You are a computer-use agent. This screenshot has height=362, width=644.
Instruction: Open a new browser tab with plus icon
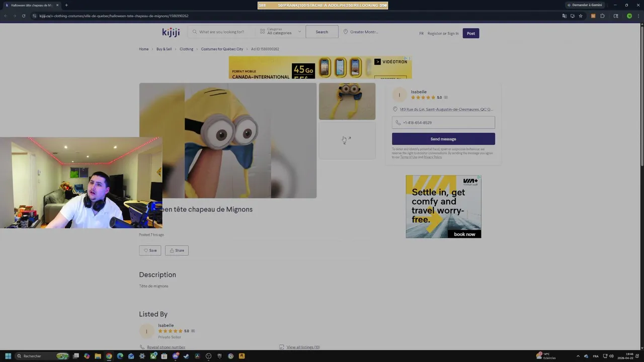coord(66,5)
